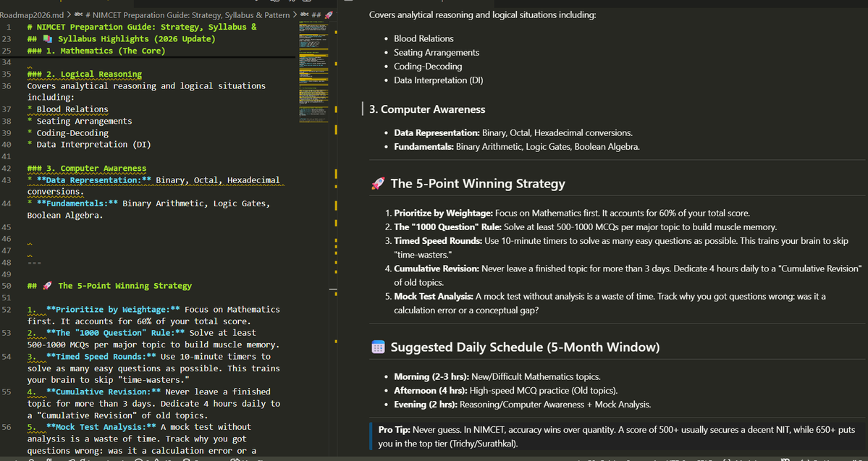Select line number 35 in the gutter
The width and height of the screenshot is (868, 461).
pos(7,74)
